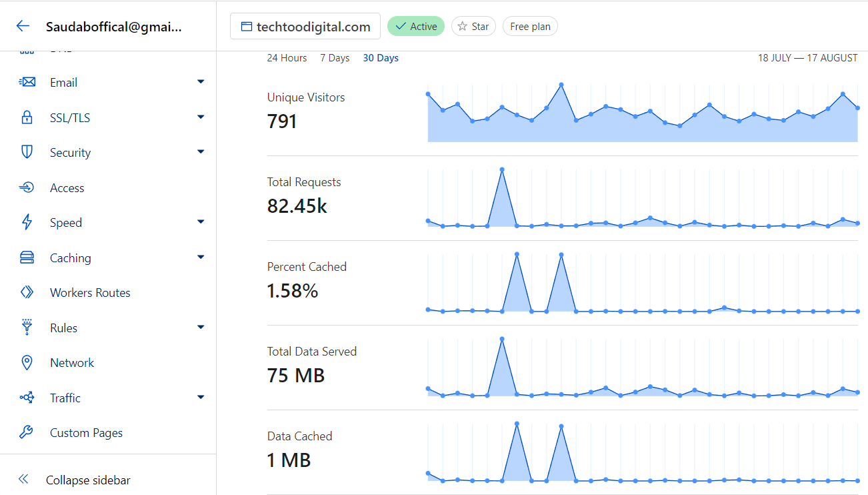Screen dimensions: 868x495
Task: Click the Custom Pages wrench icon
Action: tap(27, 433)
